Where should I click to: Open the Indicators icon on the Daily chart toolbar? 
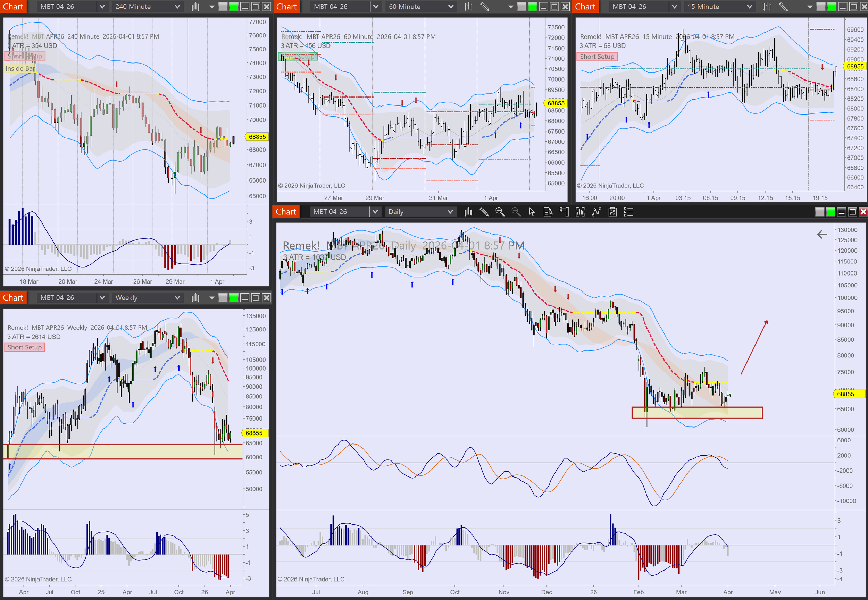tap(580, 212)
